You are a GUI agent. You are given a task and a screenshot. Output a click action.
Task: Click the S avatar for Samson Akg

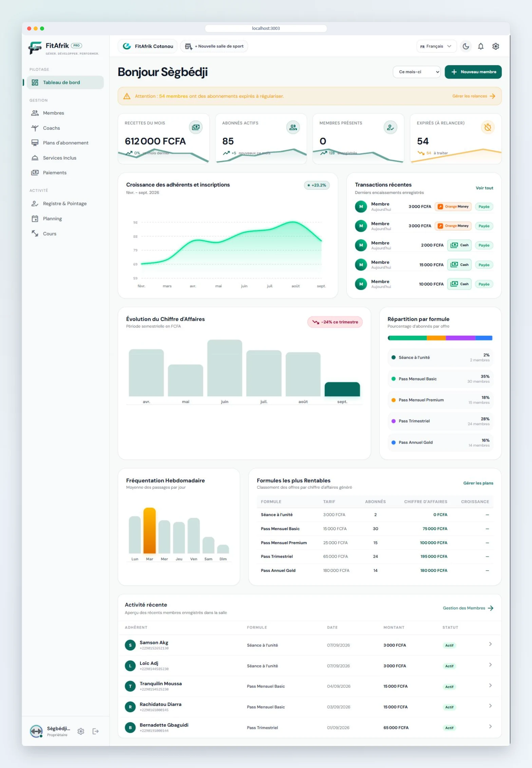coord(130,645)
